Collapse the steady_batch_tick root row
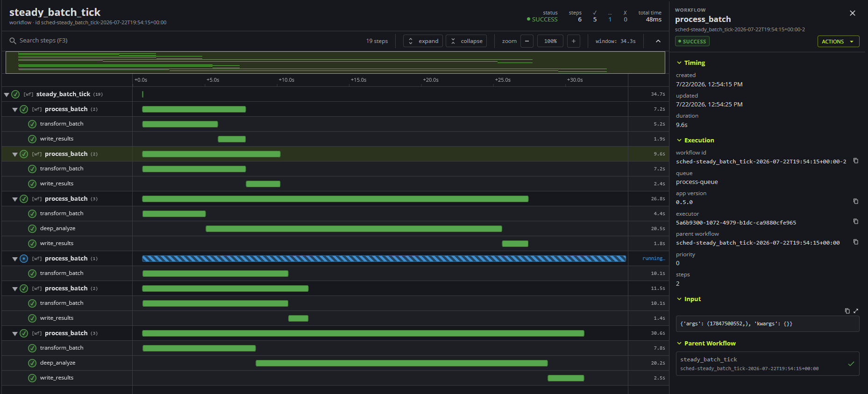 point(7,94)
